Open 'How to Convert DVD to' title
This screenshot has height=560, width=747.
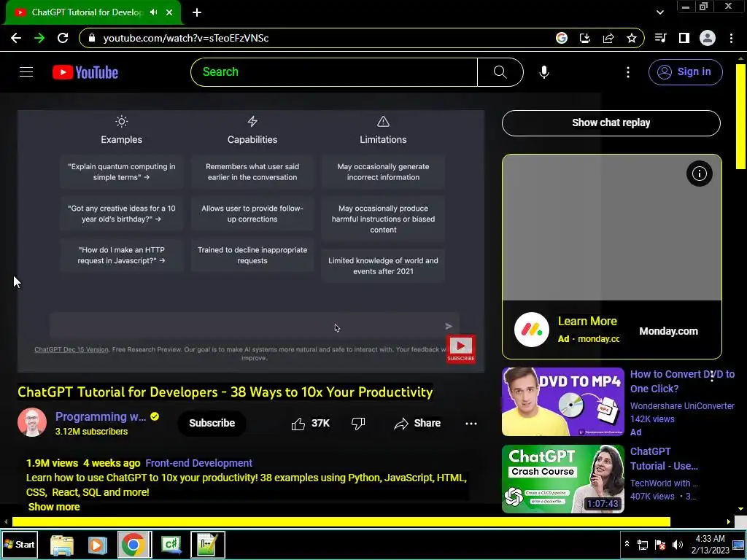point(682,381)
